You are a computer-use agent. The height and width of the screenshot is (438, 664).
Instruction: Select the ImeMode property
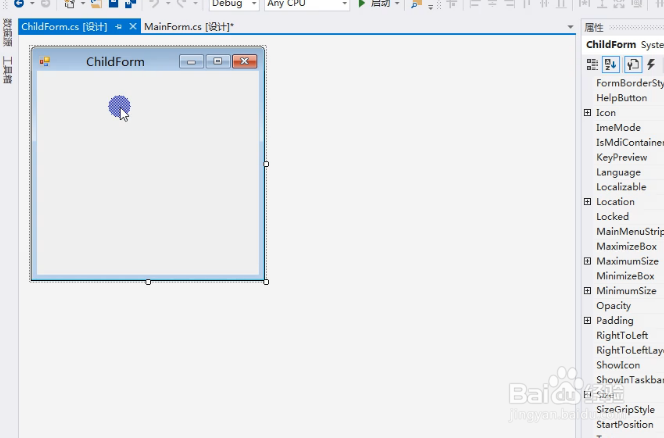coord(618,128)
